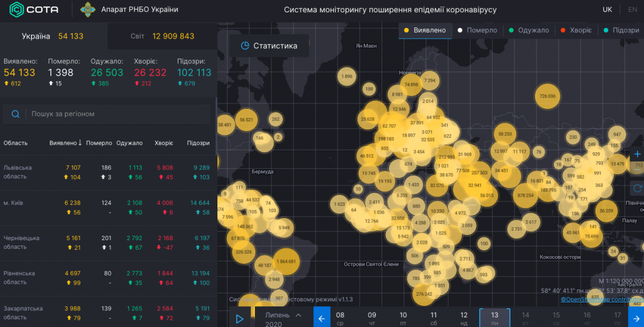
Task: Select date 13 пн on timeline
Action: [494, 318]
